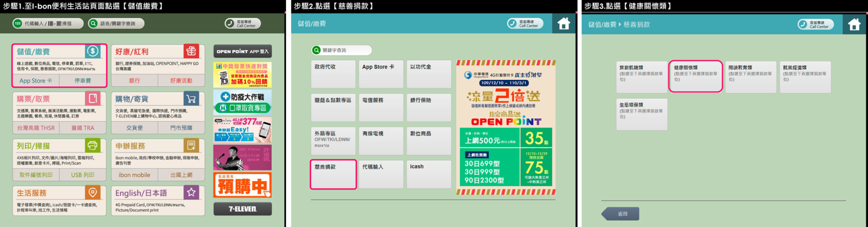Open the 列印/掃描 category title

point(33,146)
